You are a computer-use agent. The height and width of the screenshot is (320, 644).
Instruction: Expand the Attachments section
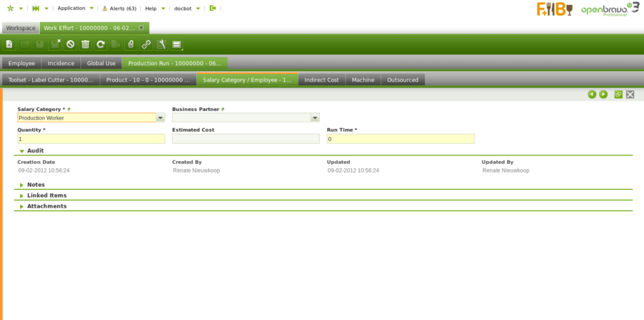tap(22, 206)
